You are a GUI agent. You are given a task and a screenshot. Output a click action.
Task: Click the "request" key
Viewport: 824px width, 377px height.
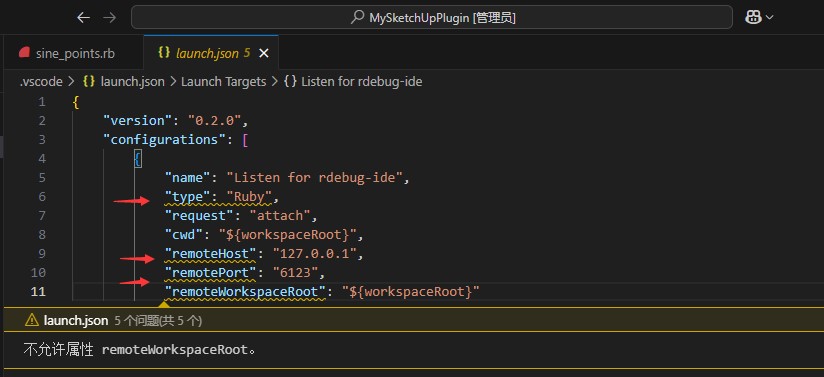[199, 216]
